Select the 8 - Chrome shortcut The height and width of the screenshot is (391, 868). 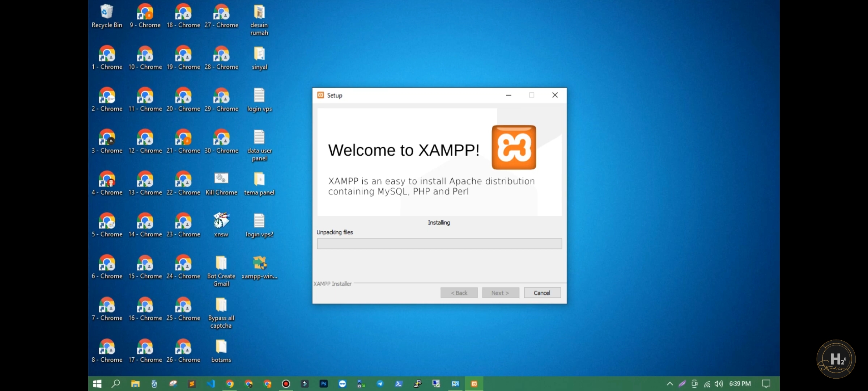pos(107,351)
